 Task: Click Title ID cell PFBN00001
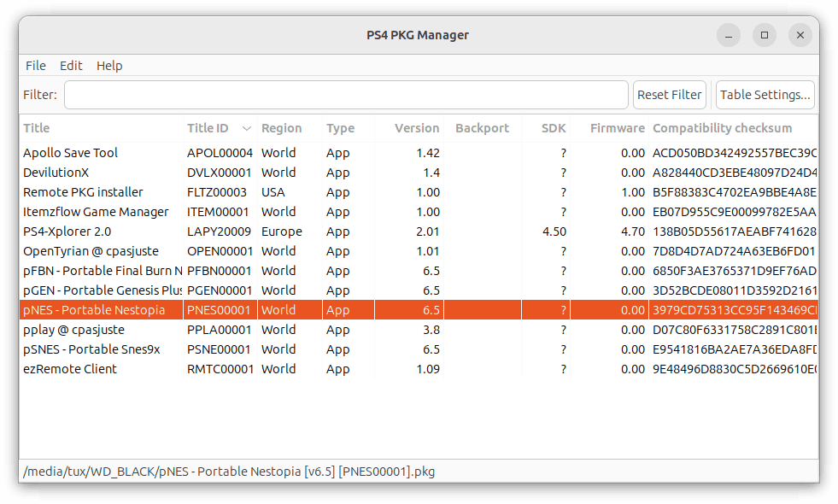(x=220, y=271)
